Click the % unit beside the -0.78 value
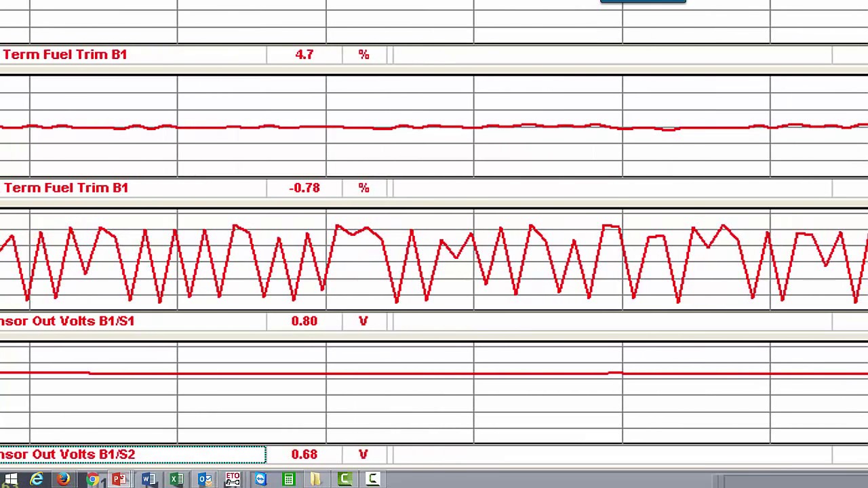 [364, 188]
